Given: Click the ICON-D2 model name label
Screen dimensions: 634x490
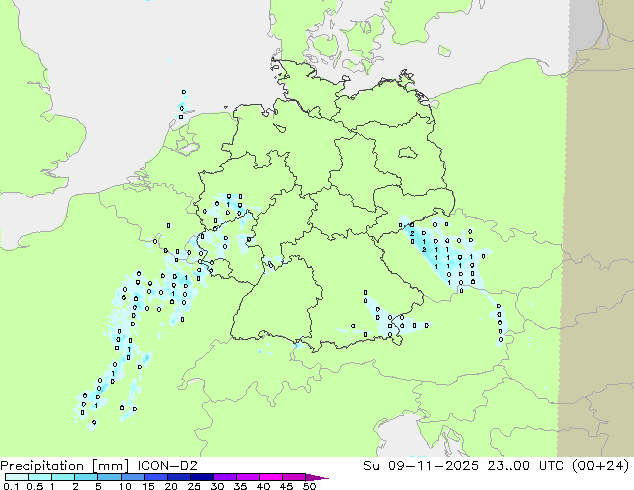Looking at the screenshot, I should [x=167, y=466].
